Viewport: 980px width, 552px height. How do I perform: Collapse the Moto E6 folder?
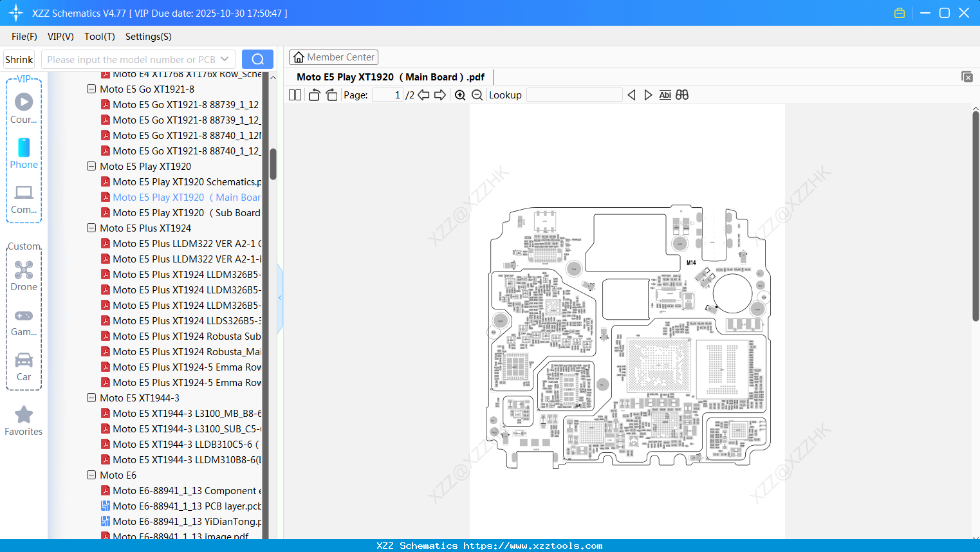[x=91, y=475]
